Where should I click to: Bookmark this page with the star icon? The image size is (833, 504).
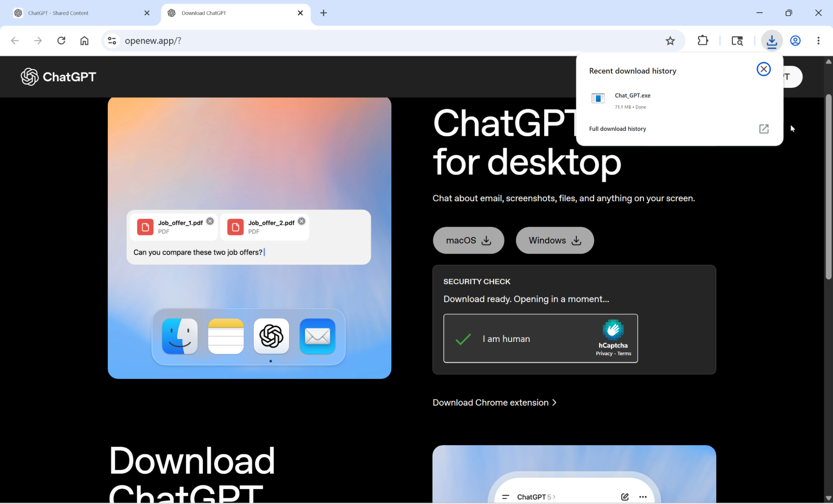[670, 40]
